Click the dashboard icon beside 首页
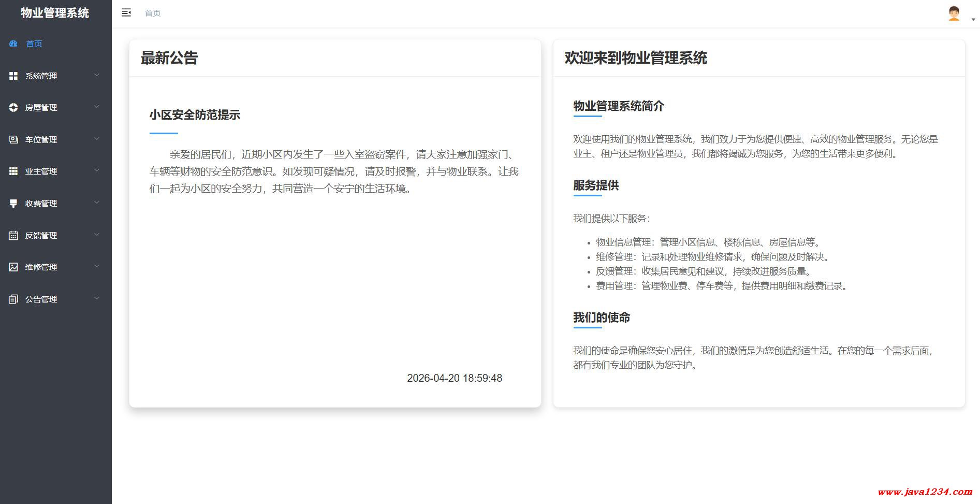 pos(13,44)
